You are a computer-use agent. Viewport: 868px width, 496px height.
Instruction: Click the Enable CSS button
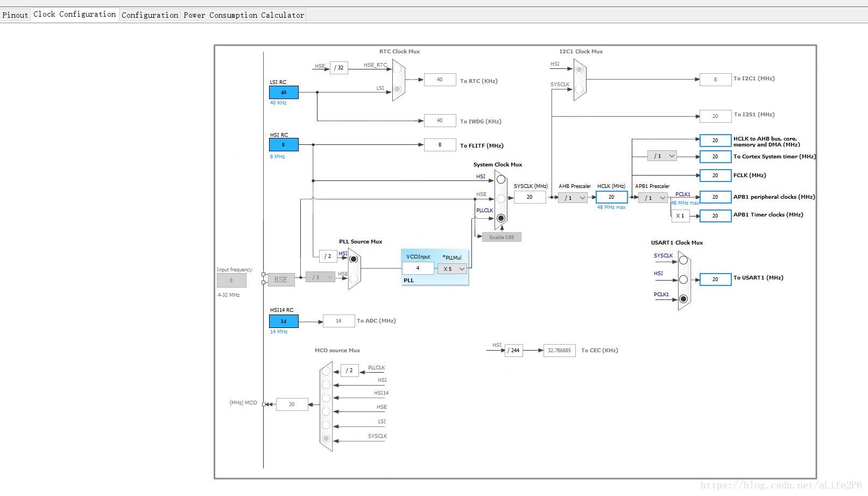502,237
